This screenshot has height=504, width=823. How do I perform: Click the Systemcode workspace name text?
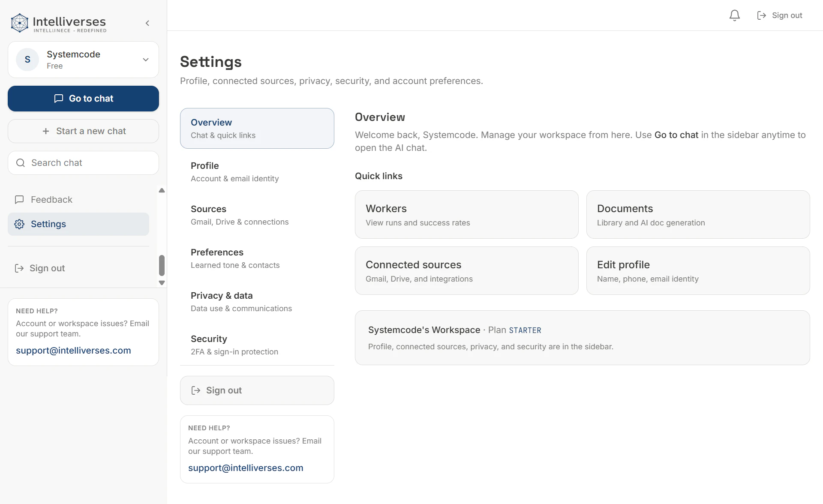73,54
